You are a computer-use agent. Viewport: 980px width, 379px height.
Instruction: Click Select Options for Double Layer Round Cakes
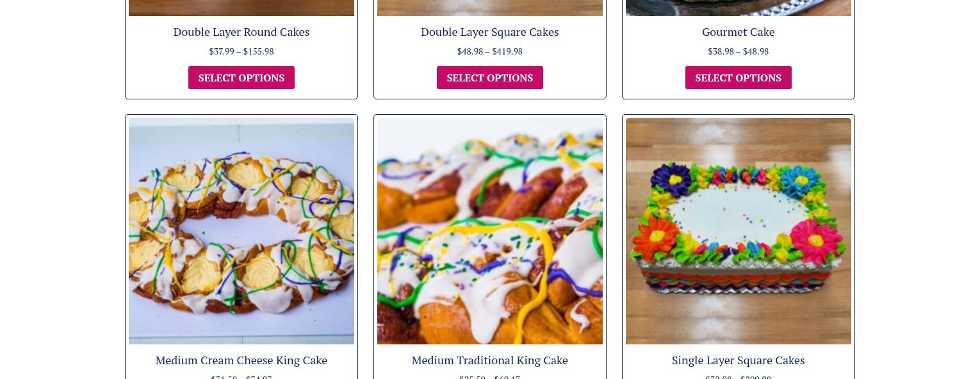[x=241, y=78]
